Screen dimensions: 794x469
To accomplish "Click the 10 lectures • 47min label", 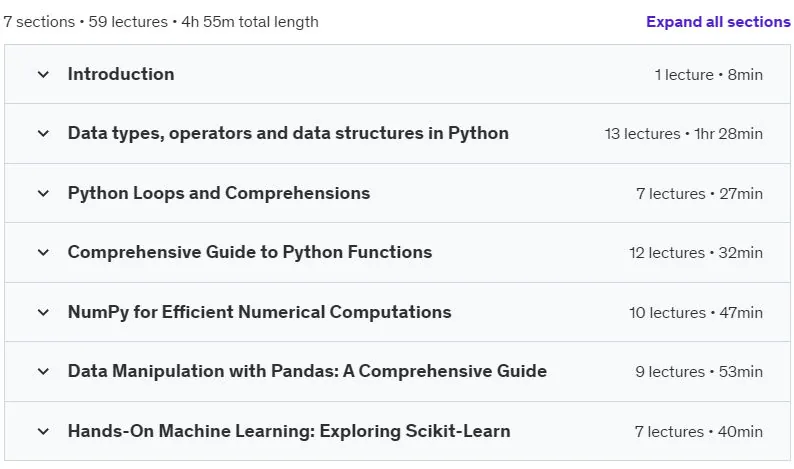I will 696,312.
